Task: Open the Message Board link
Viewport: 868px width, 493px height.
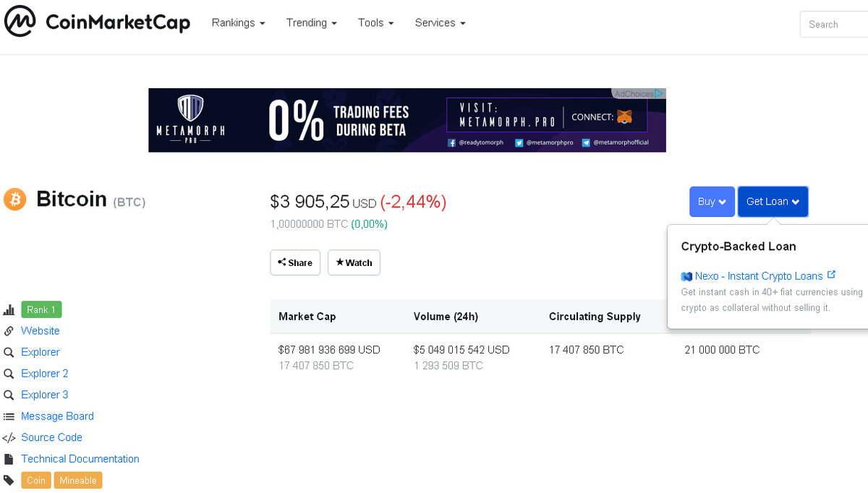Action: point(57,416)
